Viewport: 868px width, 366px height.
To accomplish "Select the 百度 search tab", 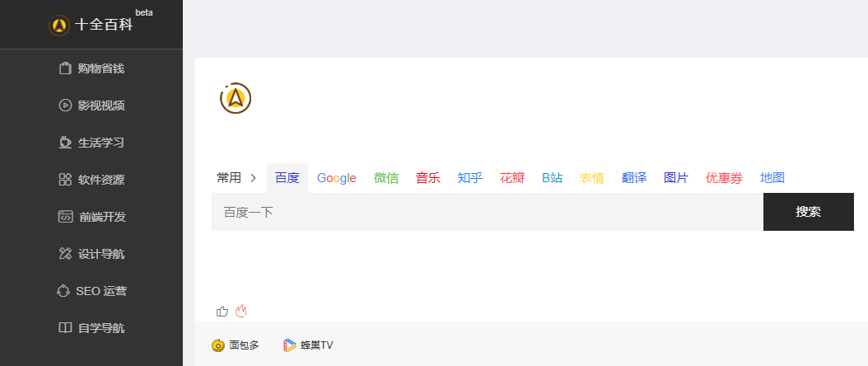I will [x=287, y=178].
